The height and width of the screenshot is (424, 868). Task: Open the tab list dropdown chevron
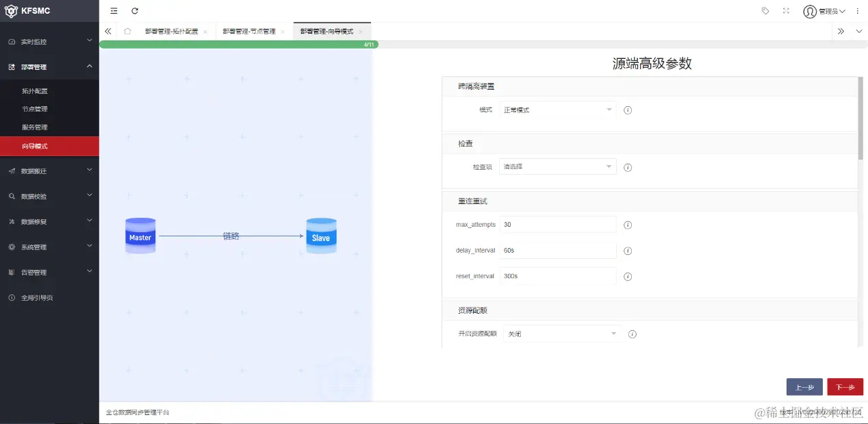tap(859, 31)
